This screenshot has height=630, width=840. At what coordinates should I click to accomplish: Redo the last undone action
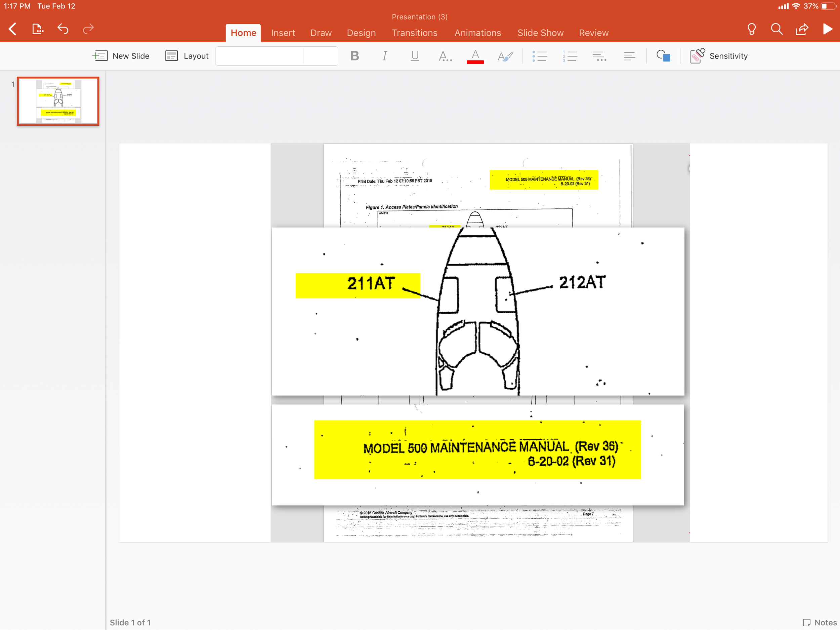[88, 29]
